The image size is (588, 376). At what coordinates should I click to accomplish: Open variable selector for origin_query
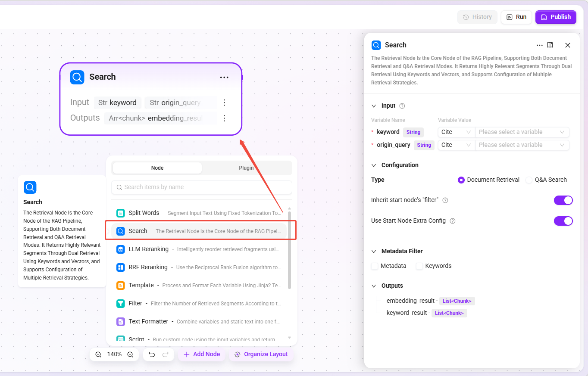pyautogui.click(x=522, y=145)
